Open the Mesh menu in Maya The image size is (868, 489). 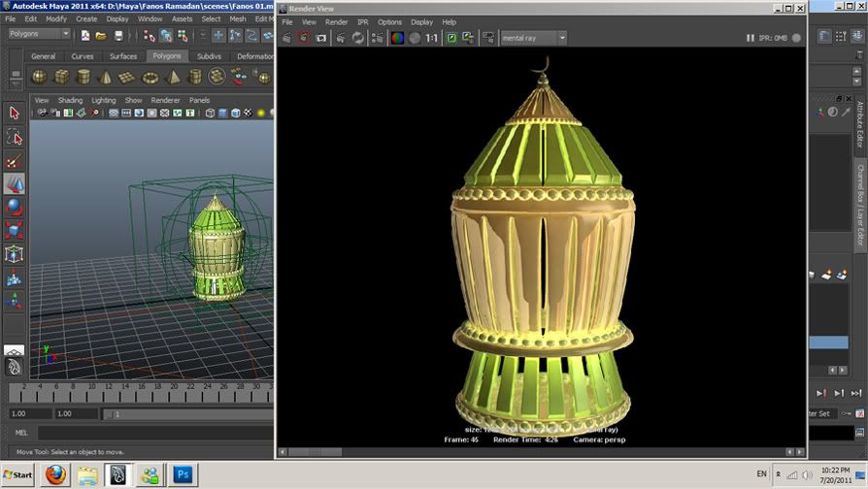point(238,18)
